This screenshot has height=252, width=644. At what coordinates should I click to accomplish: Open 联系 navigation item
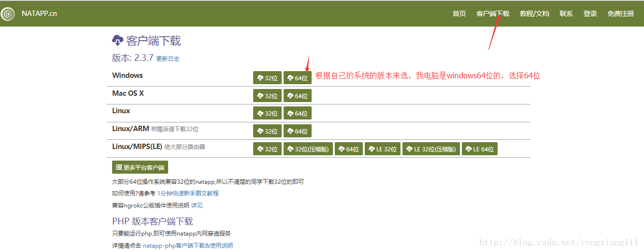[566, 14]
